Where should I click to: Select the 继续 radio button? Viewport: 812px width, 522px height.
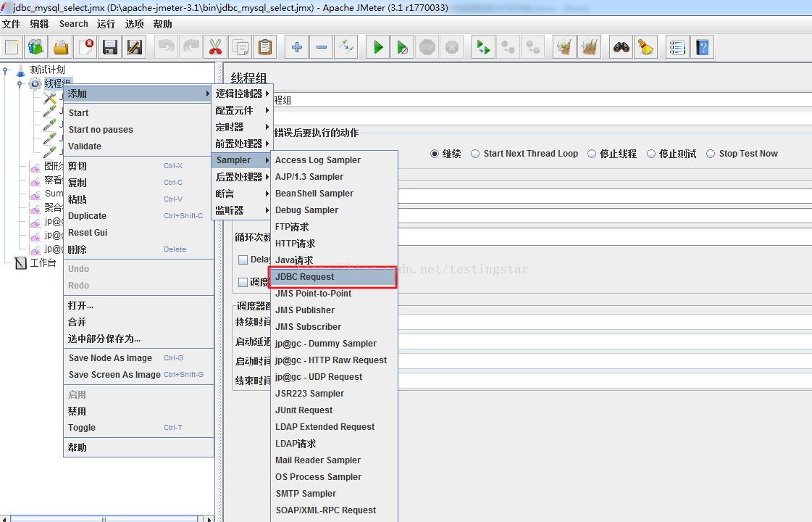(435, 154)
